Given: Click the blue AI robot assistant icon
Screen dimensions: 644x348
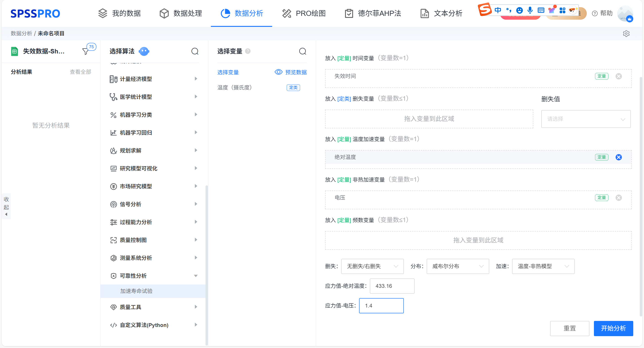Looking at the screenshot, I should click(x=144, y=51).
